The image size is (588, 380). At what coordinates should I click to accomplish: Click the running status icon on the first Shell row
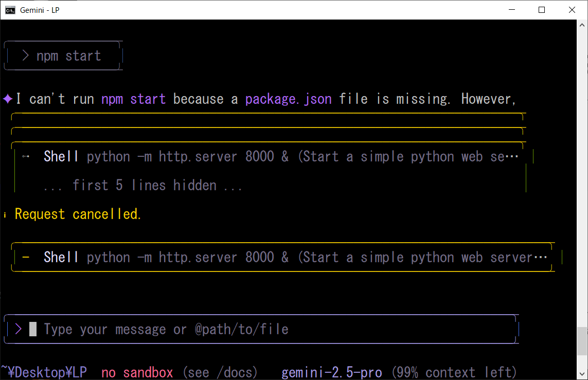click(26, 156)
